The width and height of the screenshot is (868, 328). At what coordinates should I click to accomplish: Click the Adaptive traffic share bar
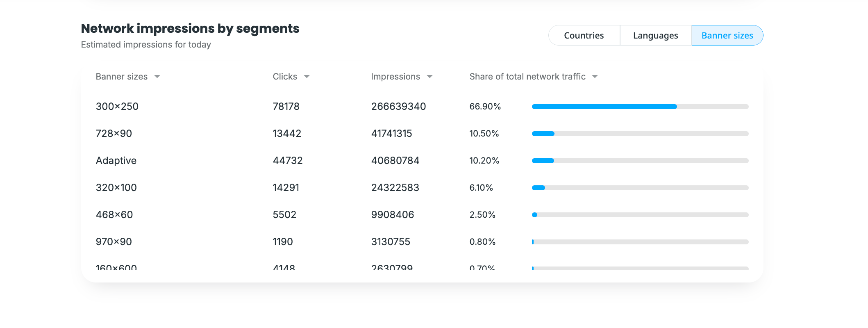[x=640, y=161]
